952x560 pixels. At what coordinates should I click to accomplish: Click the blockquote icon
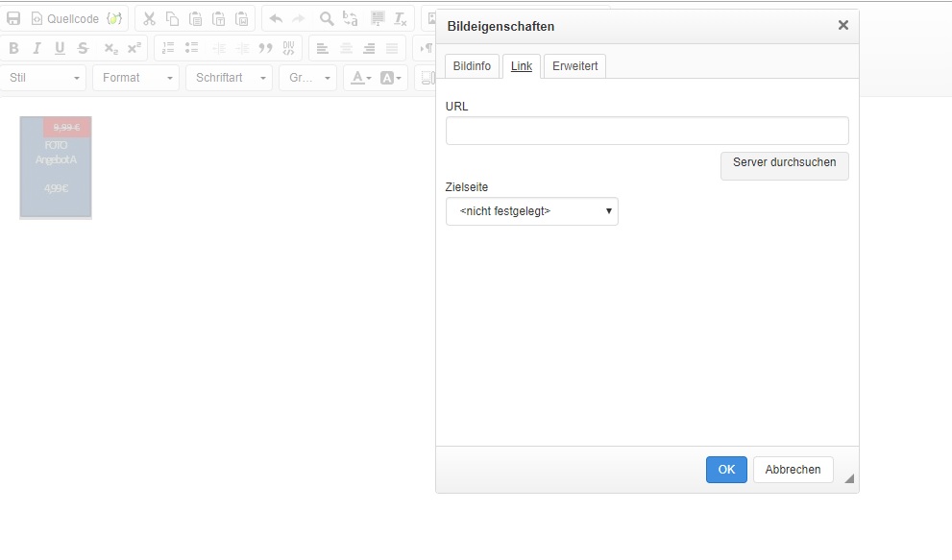pyautogui.click(x=266, y=48)
